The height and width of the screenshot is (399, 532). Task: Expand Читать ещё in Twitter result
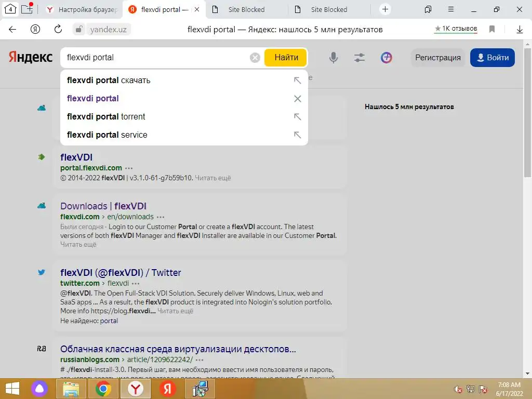click(176, 311)
